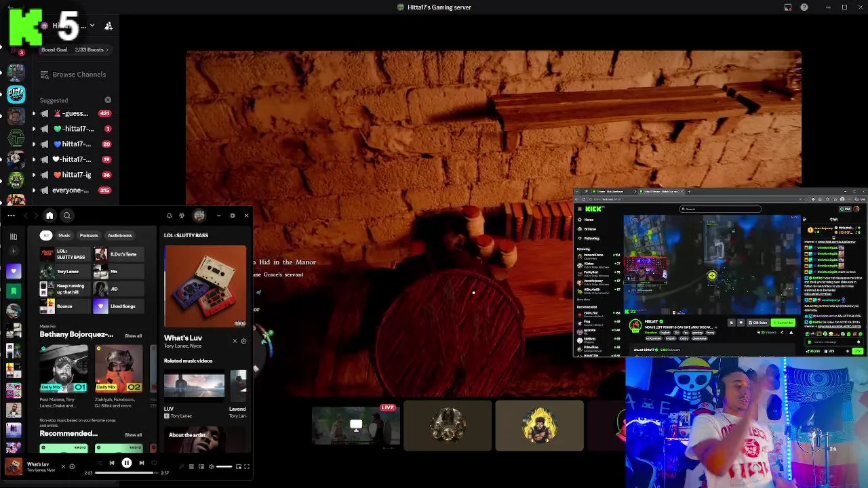Open Spotify user profile avatar

(199, 216)
